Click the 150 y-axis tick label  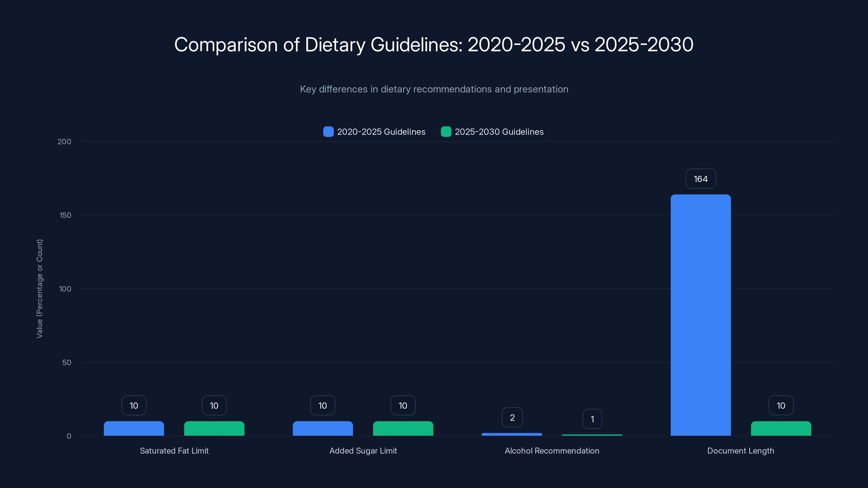click(65, 215)
